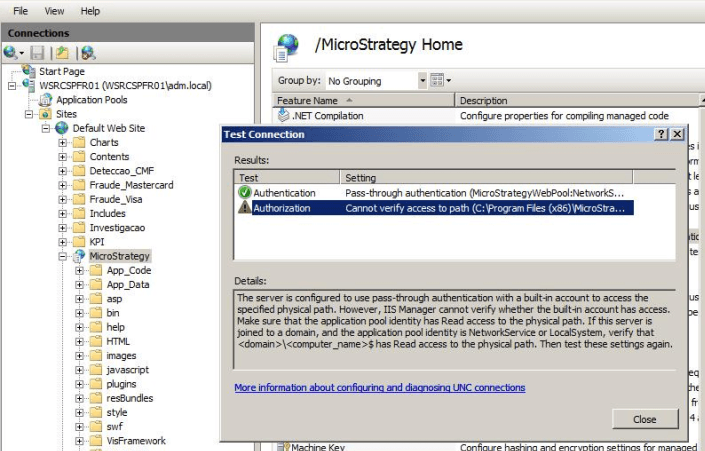Select the Investigacao folder
Viewport: 705px width, 451px height.
tap(117, 228)
